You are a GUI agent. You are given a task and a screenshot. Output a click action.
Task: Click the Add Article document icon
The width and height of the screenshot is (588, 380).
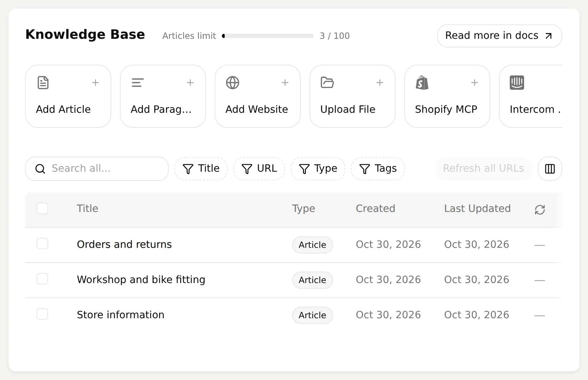pyautogui.click(x=43, y=83)
